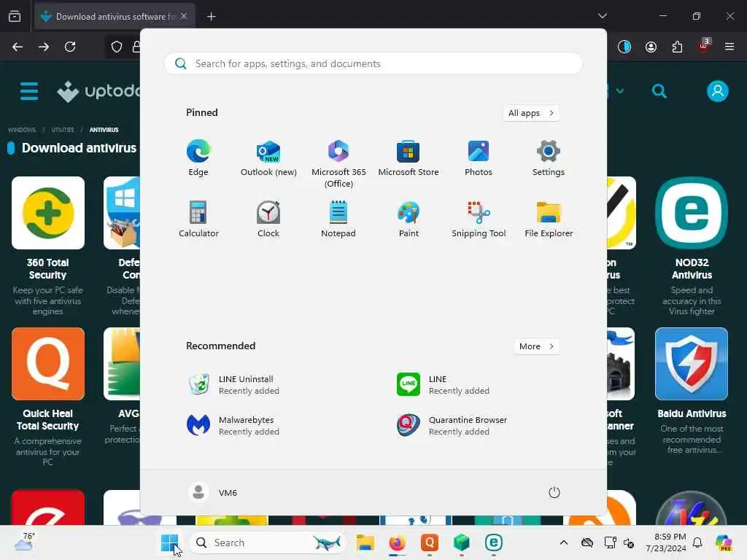Open Quick Heal Total Security card

click(47, 397)
